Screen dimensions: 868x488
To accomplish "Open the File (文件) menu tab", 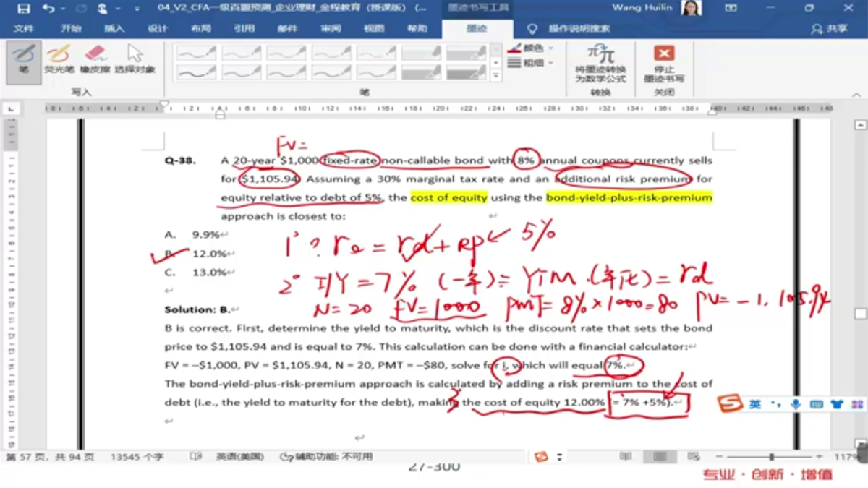I will (x=24, y=29).
